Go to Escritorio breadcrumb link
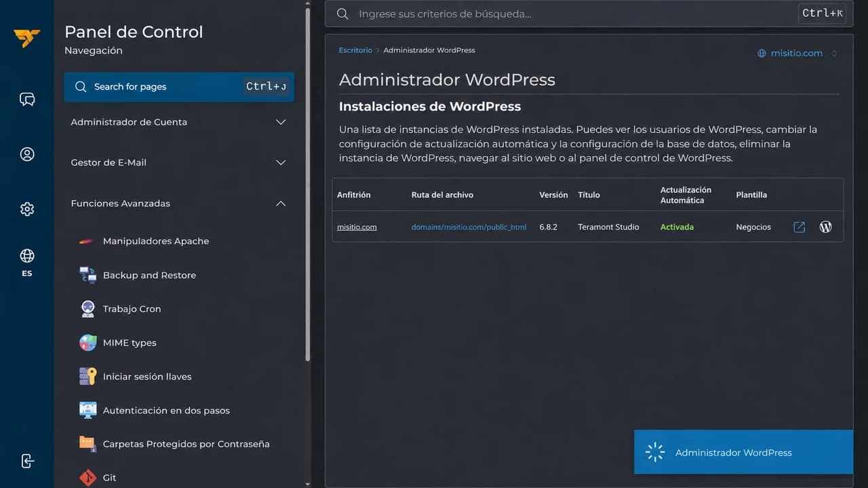 pyautogui.click(x=355, y=50)
